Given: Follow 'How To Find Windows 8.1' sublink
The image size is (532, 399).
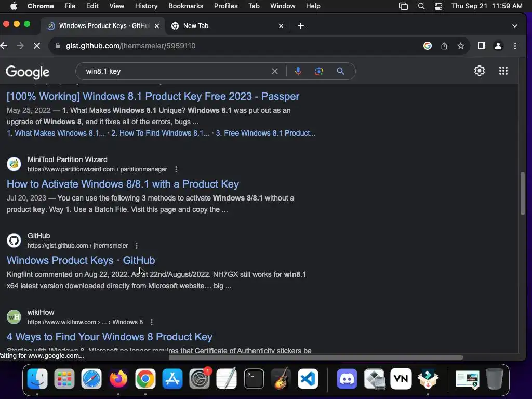Looking at the screenshot, I should point(160,134).
